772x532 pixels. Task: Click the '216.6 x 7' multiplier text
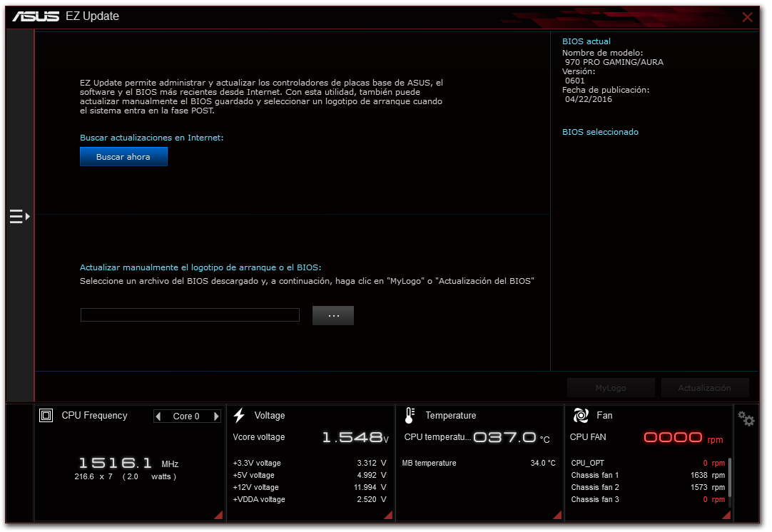(x=93, y=477)
